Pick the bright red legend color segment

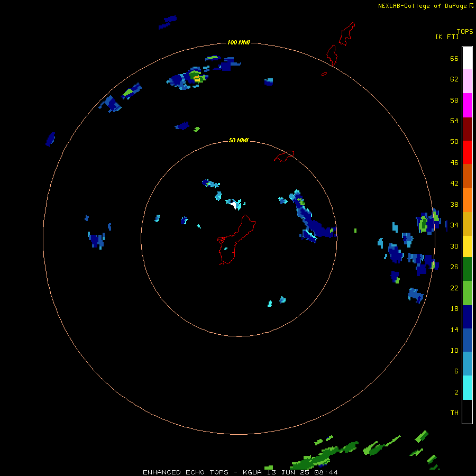pyautogui.click(x=467, y=152)
